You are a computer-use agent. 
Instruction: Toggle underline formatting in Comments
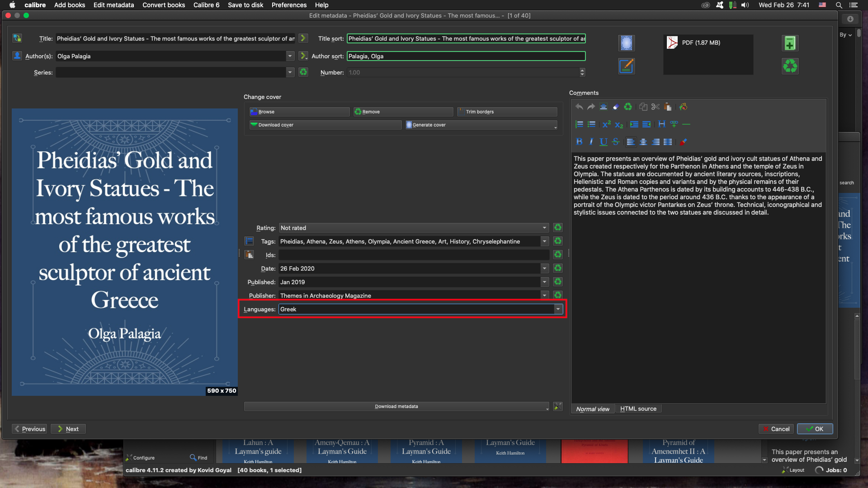[603, 142]
